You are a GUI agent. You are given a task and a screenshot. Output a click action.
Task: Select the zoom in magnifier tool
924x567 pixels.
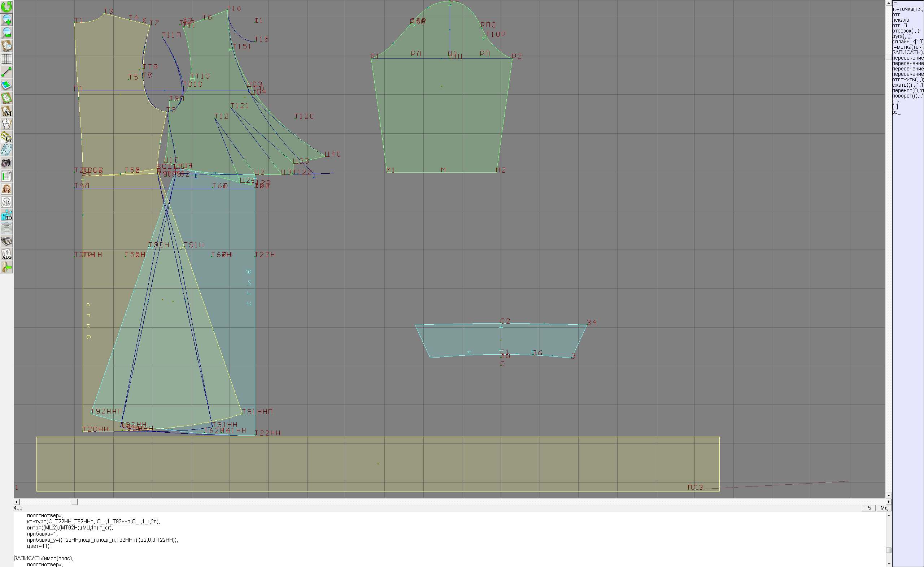[6, 20]
